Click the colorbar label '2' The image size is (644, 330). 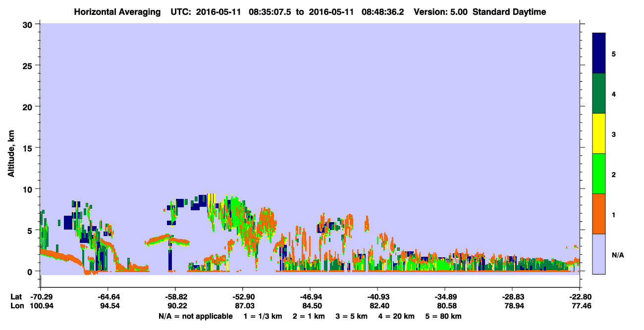pos(614,175)
